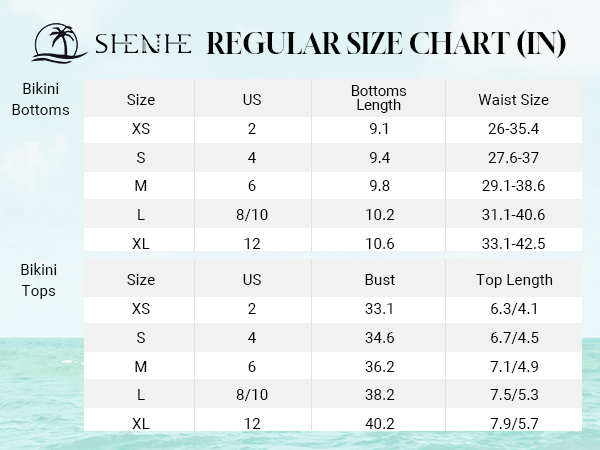Screen dimensions: 600x450
Task: Click bottoms length value 10.6
Action: pos(379,243)
